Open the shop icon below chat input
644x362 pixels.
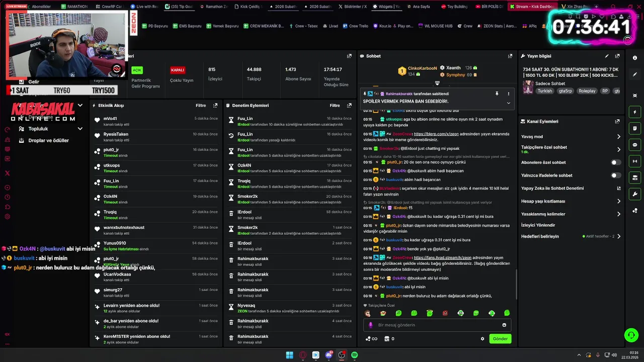387,339
